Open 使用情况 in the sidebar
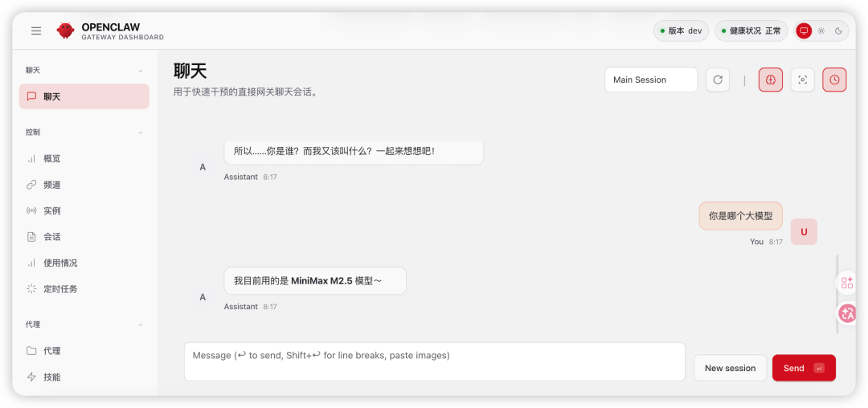868x408 pixels. 84,263
